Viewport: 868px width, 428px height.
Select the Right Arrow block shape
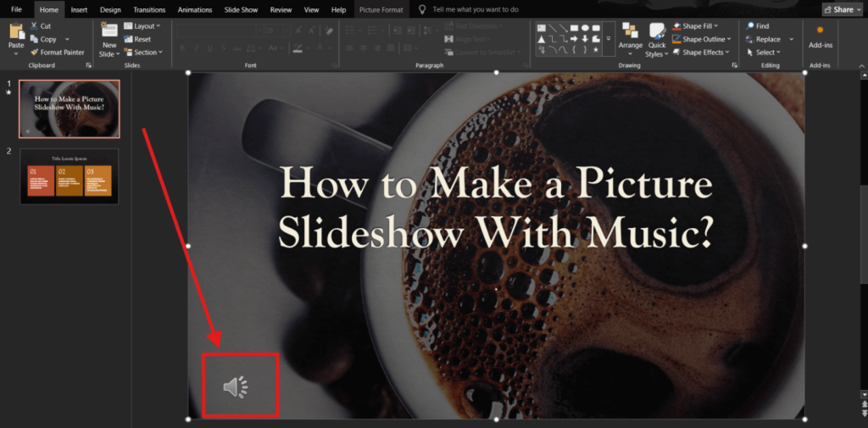574,39
